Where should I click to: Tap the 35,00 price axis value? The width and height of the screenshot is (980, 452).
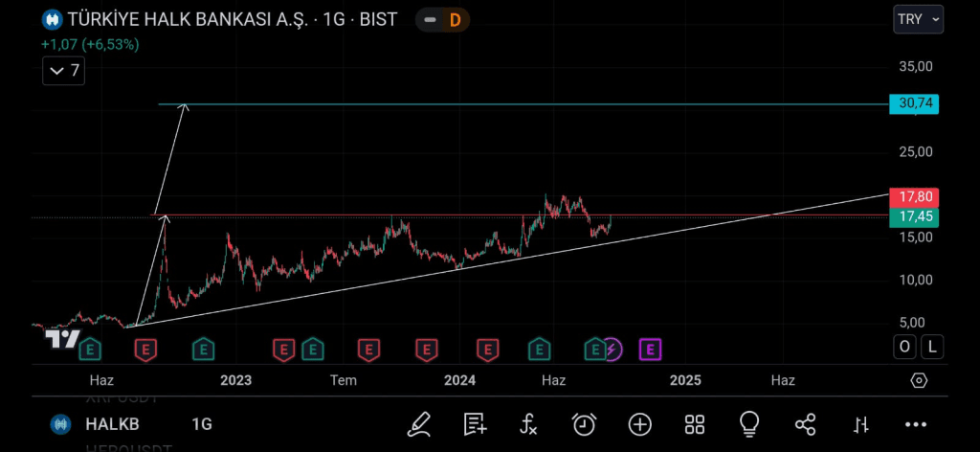point(916,66)
